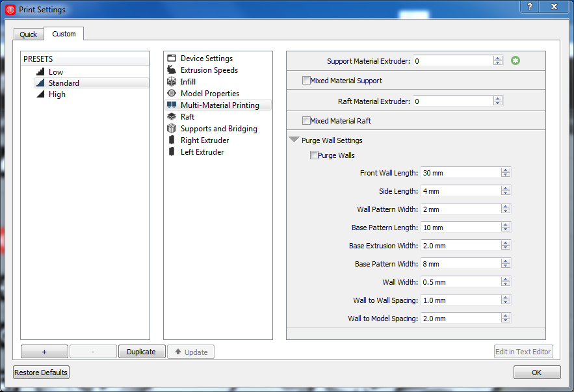Screen dimensions: 574x392
Task: Click the Device Settings icon
Action: [x=172, y=59]
